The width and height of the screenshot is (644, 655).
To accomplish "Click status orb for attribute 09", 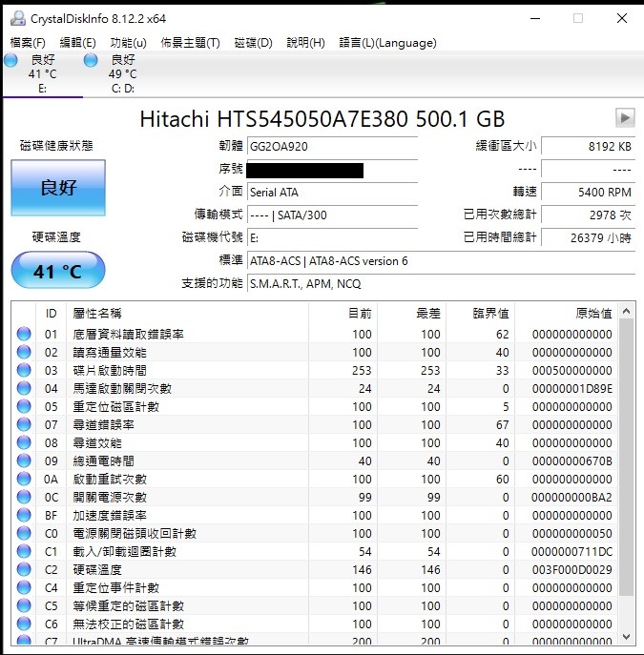I will [24, 461].
